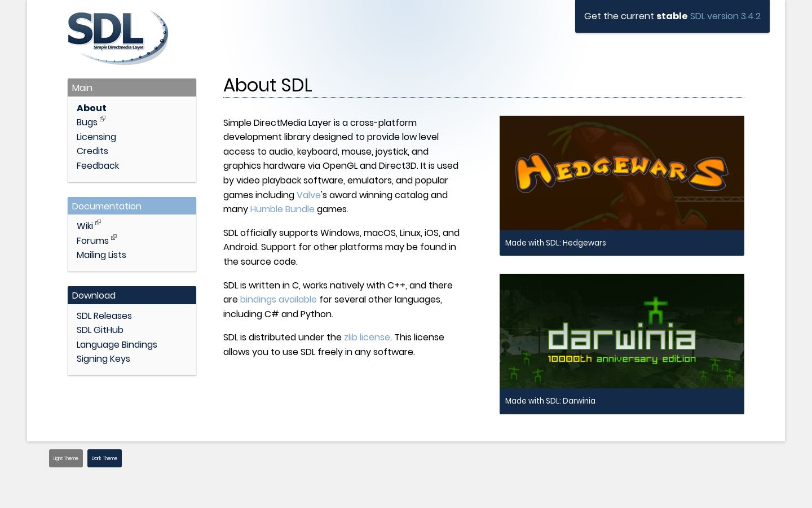Select Feedback in the Main menu

tap(98, 165)
